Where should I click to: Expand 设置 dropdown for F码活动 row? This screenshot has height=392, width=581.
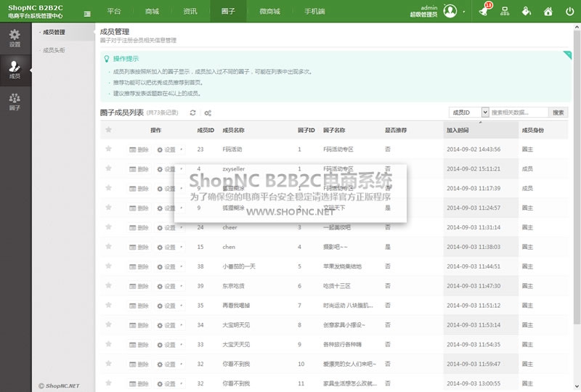[x=181, y=150]
